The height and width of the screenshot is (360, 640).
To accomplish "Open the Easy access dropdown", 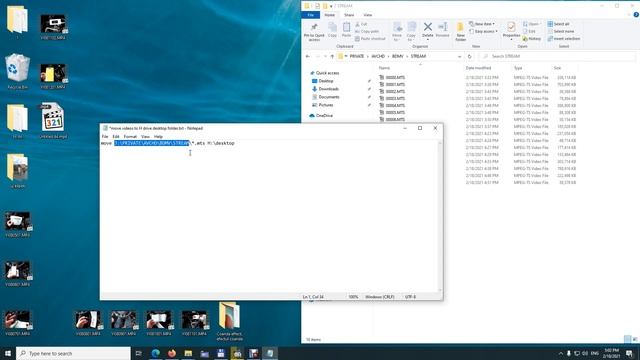I will coord(484,31).
